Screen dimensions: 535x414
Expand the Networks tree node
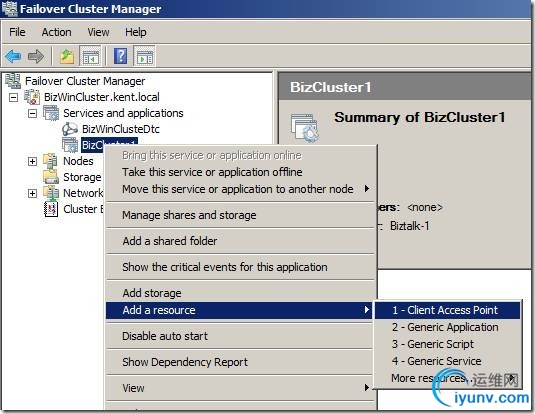(32, 193)
